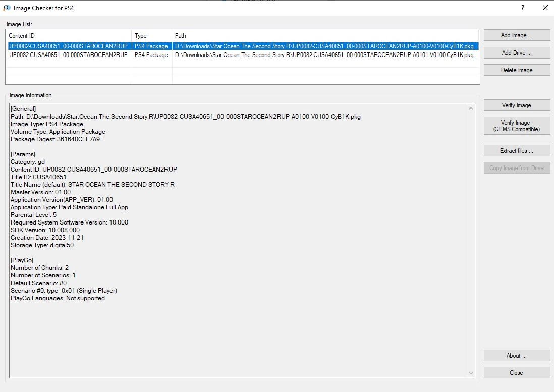
Task: Open the About dialog
Action: 517,356
